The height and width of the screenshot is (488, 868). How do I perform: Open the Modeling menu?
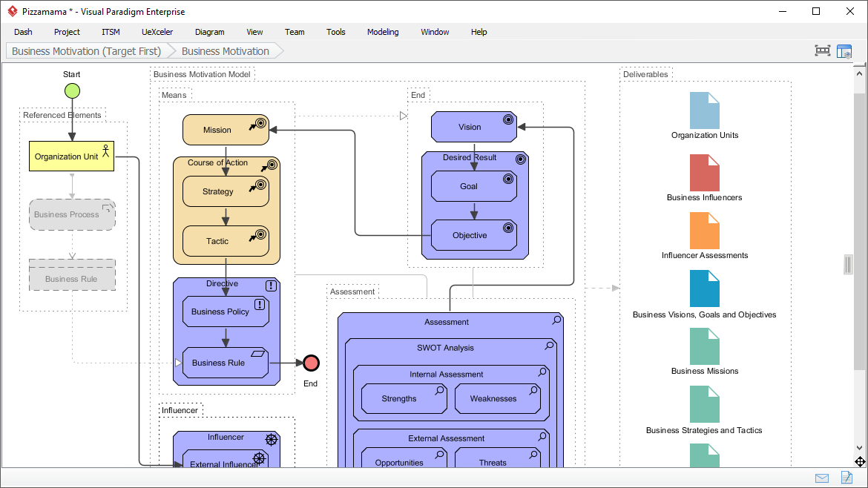(x=383, y=32)
